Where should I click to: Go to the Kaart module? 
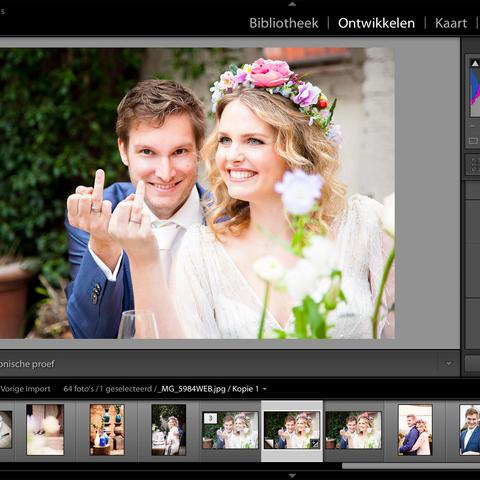click(451, 23)
